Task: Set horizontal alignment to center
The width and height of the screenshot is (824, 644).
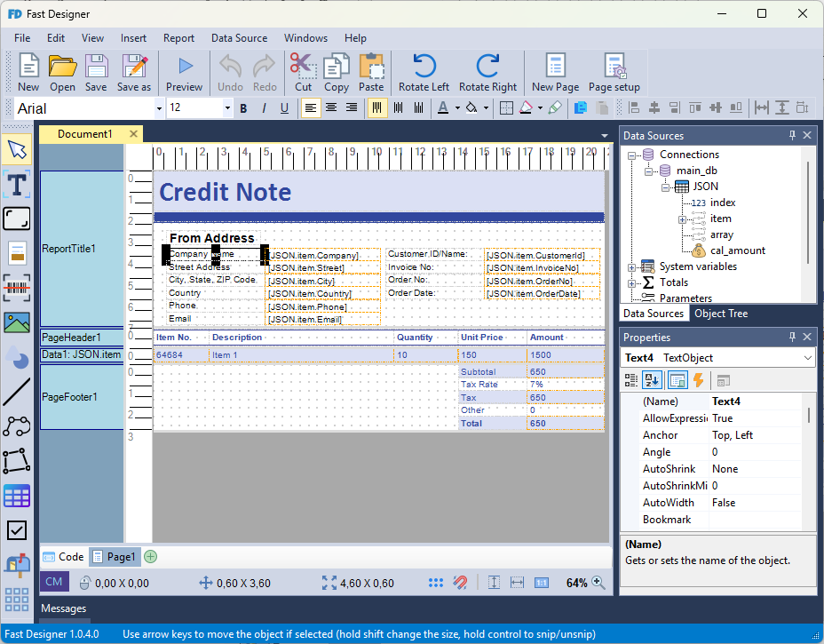Action: pyautogui.click(x=331, y=108)
